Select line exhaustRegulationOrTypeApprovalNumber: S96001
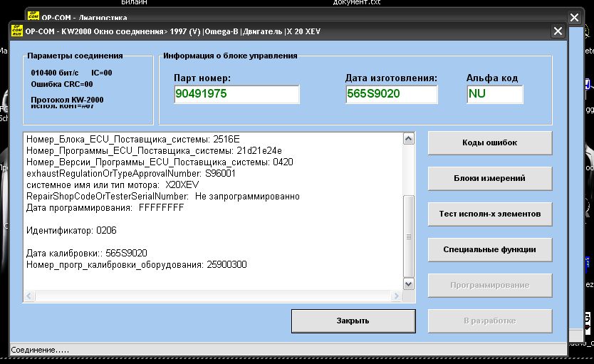Image resolution: width=594 pixels, height=364 pixels. [x=131, y=174]
